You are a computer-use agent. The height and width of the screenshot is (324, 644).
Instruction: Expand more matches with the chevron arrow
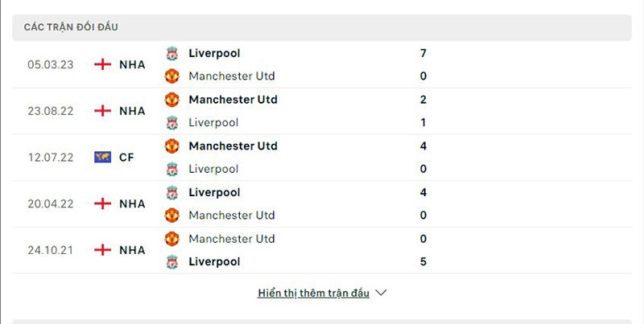[382, 293]
